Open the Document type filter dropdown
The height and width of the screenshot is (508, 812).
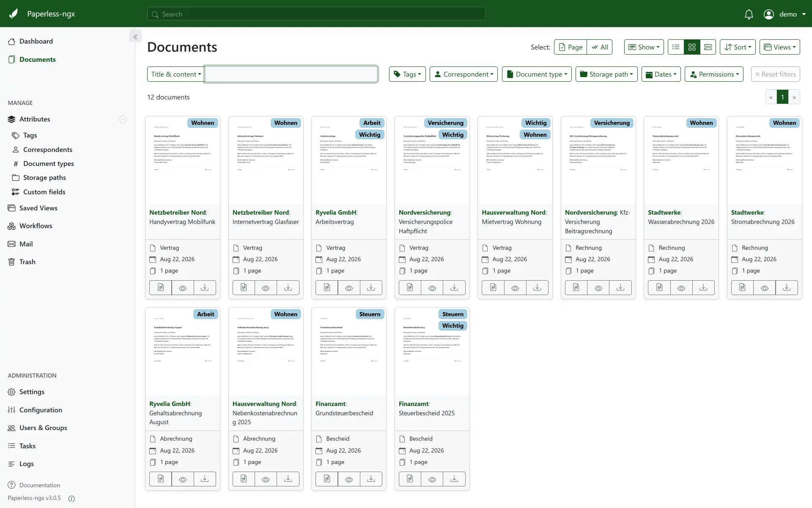point(537,74)
